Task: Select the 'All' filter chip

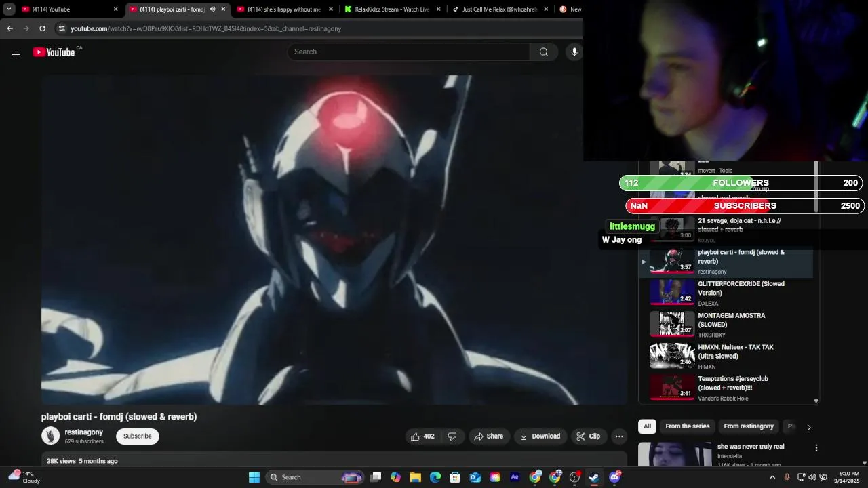Action: tap(647, 426)
